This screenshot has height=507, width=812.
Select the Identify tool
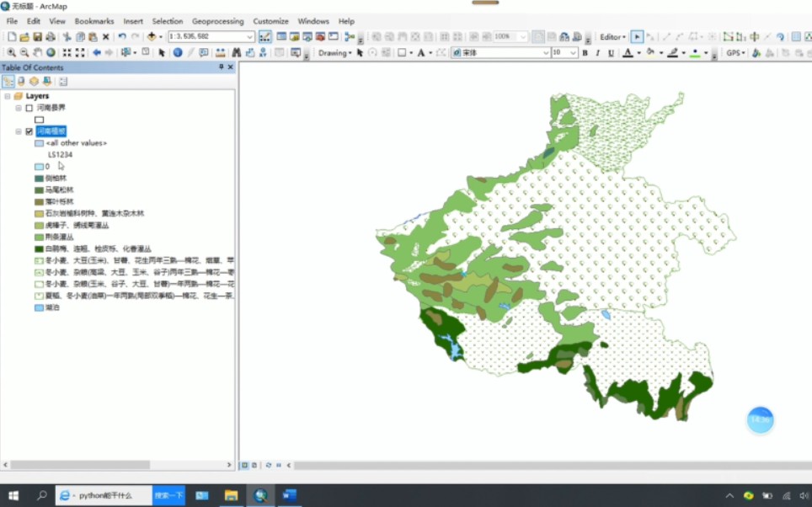(x=178, y=53)
